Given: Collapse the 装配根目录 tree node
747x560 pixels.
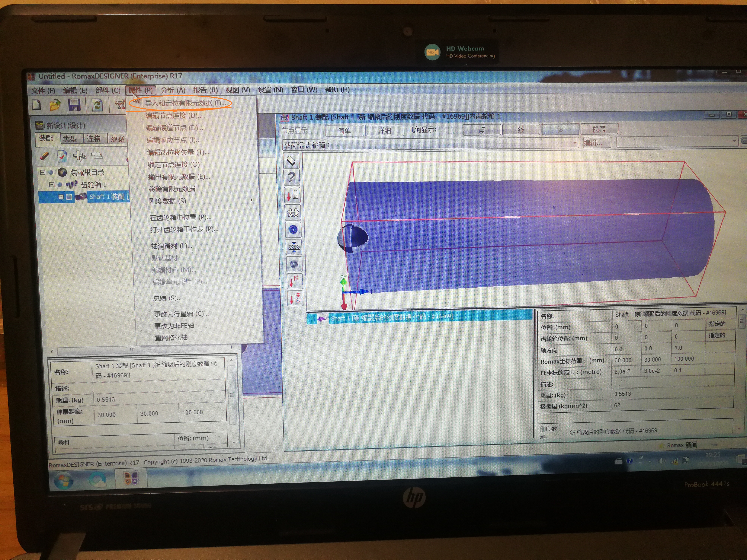Looking at the screenshot, I should 43,173.
